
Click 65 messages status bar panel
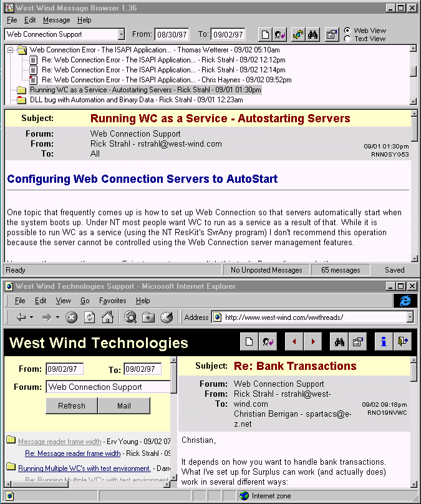341,270
